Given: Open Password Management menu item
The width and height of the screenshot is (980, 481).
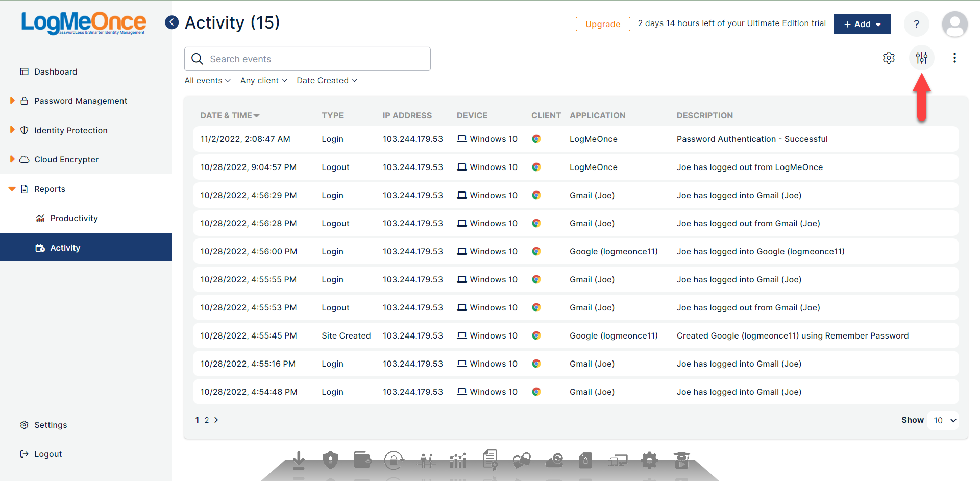Looking at the screenshot, I should [x=81, y=101].
